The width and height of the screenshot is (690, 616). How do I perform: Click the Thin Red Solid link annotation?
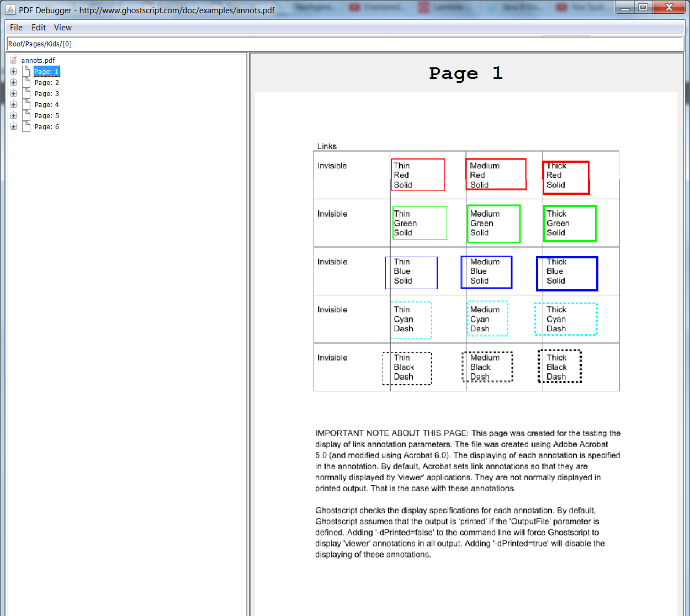pyautogui.click(x=418, y=175)
